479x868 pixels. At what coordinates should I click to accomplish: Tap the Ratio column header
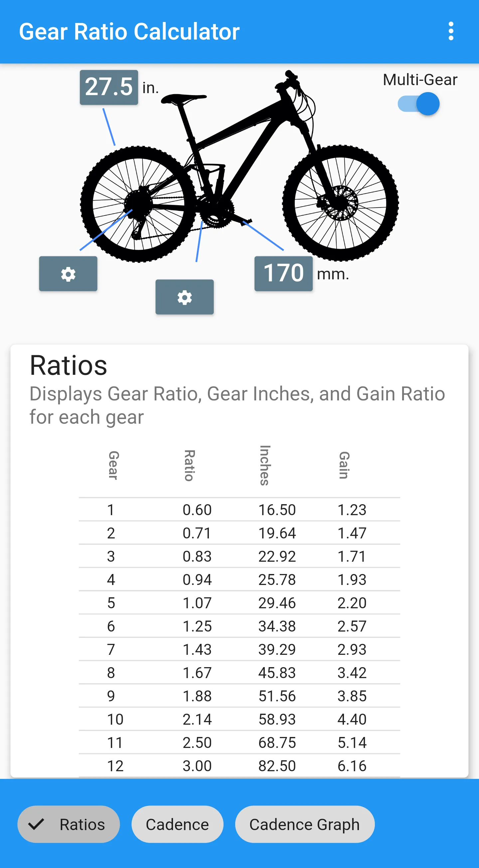(x=190, y=465)
